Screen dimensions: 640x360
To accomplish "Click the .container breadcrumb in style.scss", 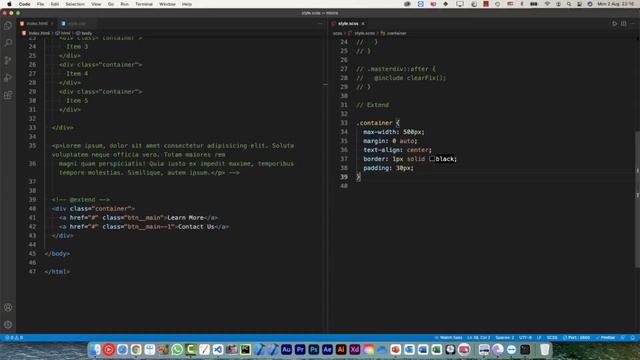I will (393, 33).
